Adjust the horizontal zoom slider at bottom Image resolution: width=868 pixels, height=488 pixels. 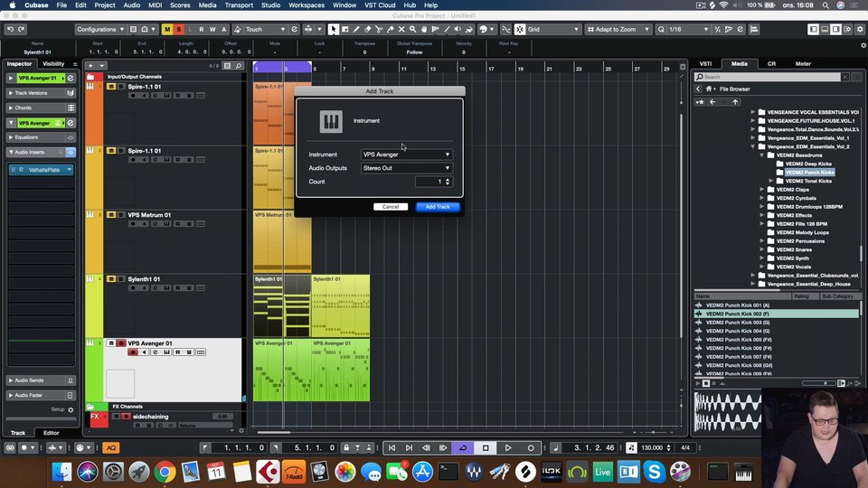[x=653, y=432]
